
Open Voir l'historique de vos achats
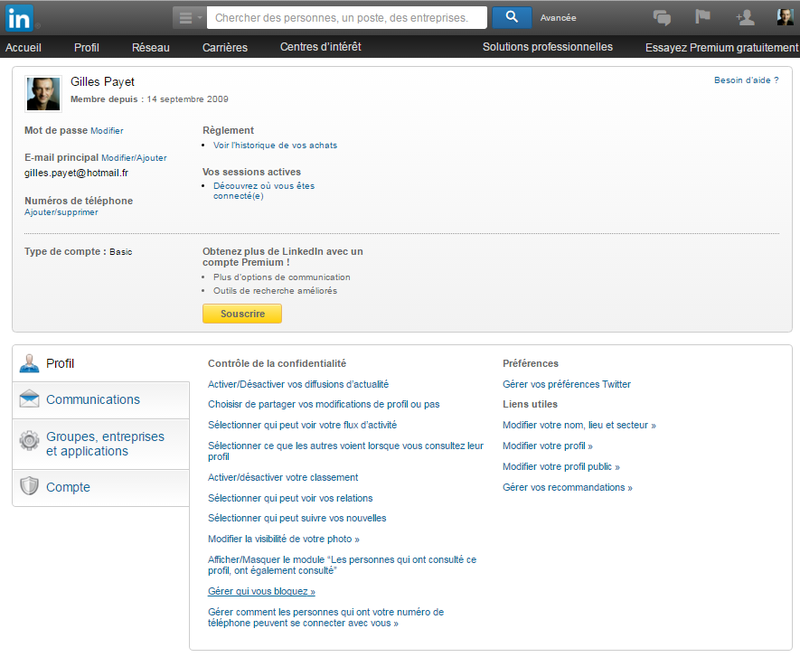pos(275,145)
